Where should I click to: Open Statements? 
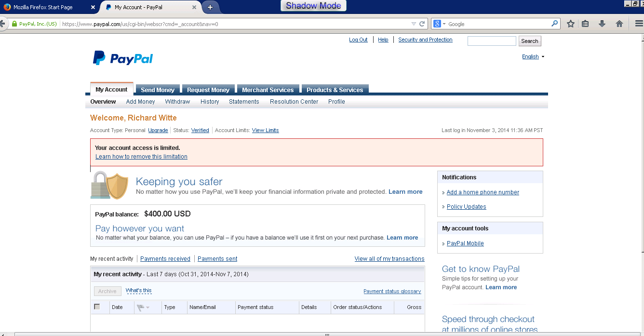click(x=244, y=102)
